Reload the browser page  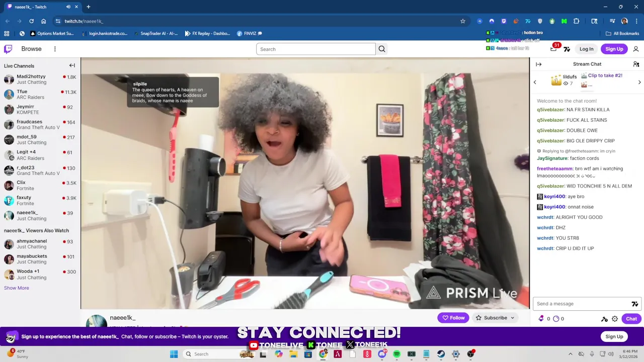pyautogui.click(x=31, y=21)
